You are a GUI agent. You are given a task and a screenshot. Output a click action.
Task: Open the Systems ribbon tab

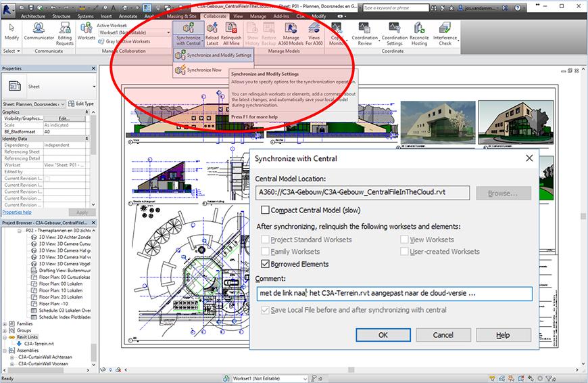86,16
